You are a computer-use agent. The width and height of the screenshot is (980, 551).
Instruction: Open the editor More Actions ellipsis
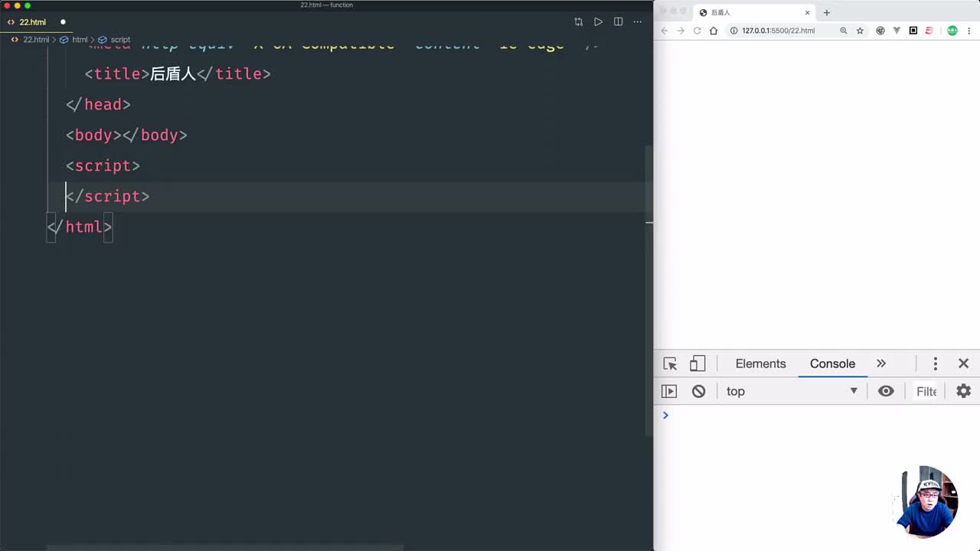(637, 21)
